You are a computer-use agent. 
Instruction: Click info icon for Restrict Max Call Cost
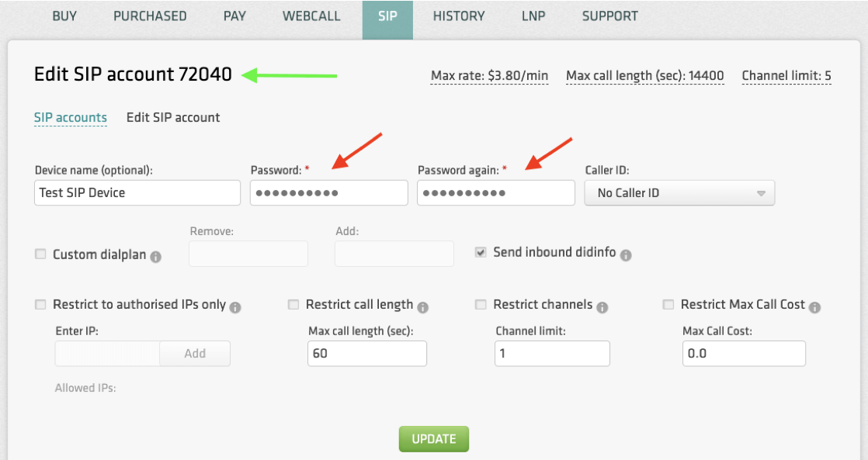[814, 307]
